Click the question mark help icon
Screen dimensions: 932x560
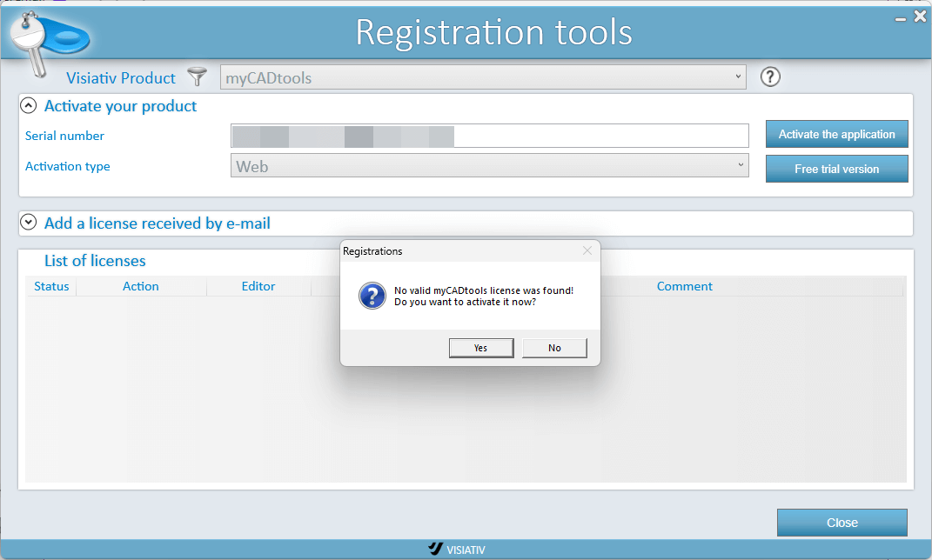[769, 77]
